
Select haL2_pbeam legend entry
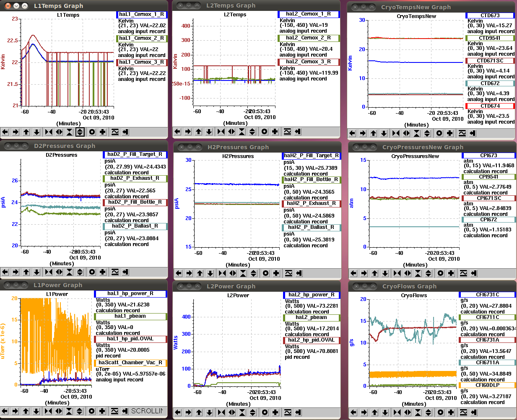pos(312,317)
